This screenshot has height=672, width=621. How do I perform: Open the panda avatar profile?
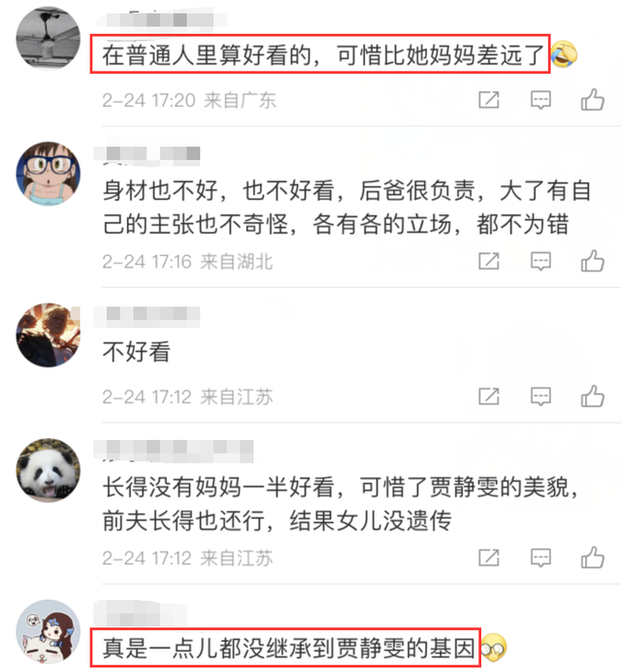click(49, 470)
